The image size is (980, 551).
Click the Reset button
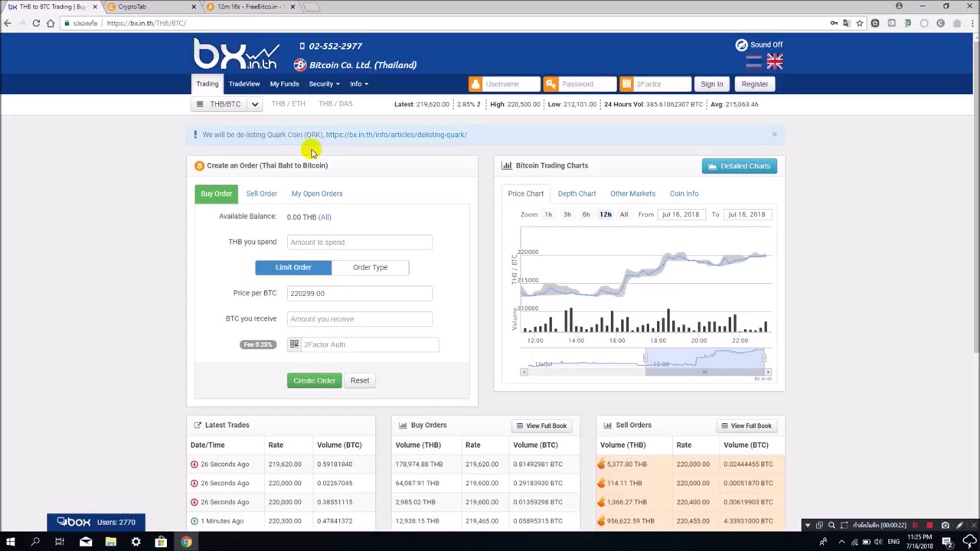tap(360, 380)
